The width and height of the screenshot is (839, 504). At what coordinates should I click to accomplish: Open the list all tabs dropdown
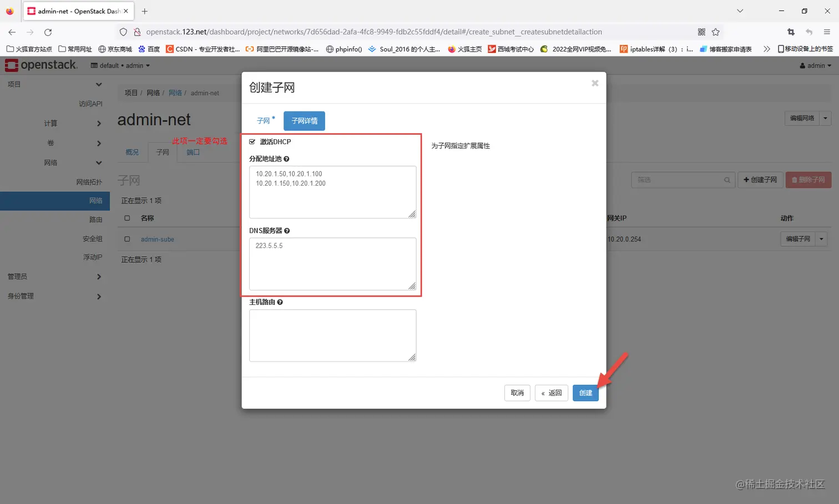click(740, 11)
